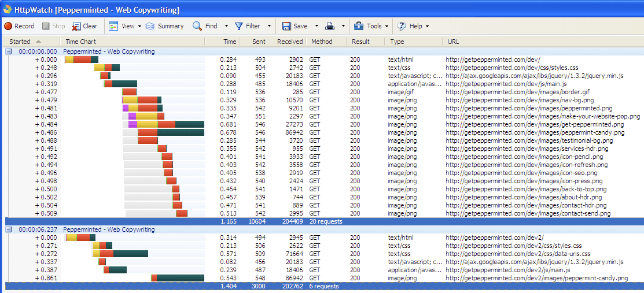Sort by the Received column header
Viewport: 644px width, 293px height.
click(290, 42)
